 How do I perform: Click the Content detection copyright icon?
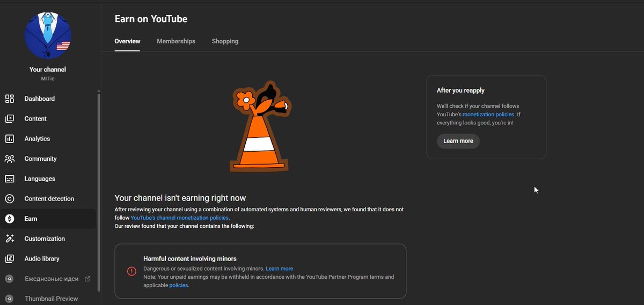coord(9,199)
